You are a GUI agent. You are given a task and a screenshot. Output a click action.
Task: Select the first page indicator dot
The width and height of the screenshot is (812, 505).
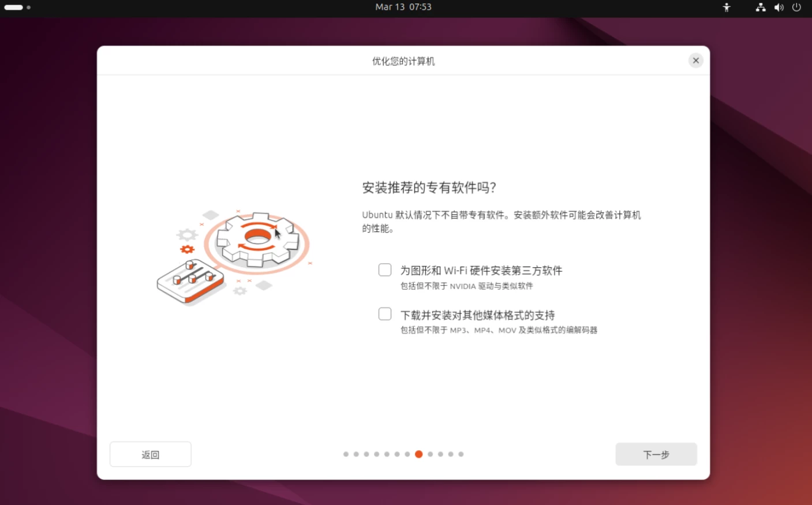tap(346, 454)
